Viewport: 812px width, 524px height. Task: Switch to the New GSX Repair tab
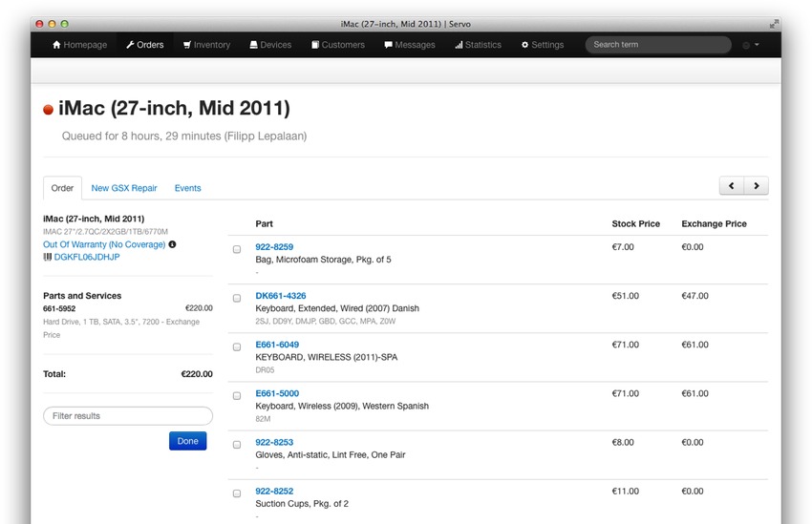coord(124,188)
